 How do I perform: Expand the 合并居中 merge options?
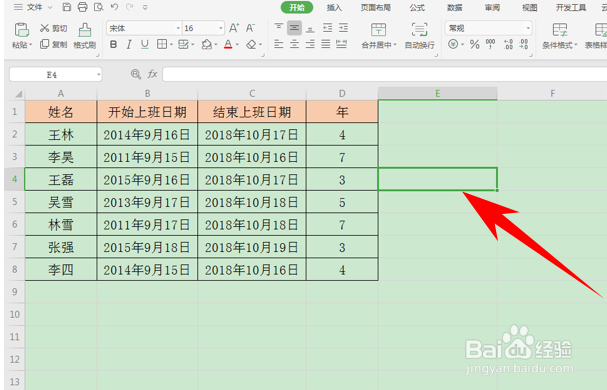click(395, 45)
